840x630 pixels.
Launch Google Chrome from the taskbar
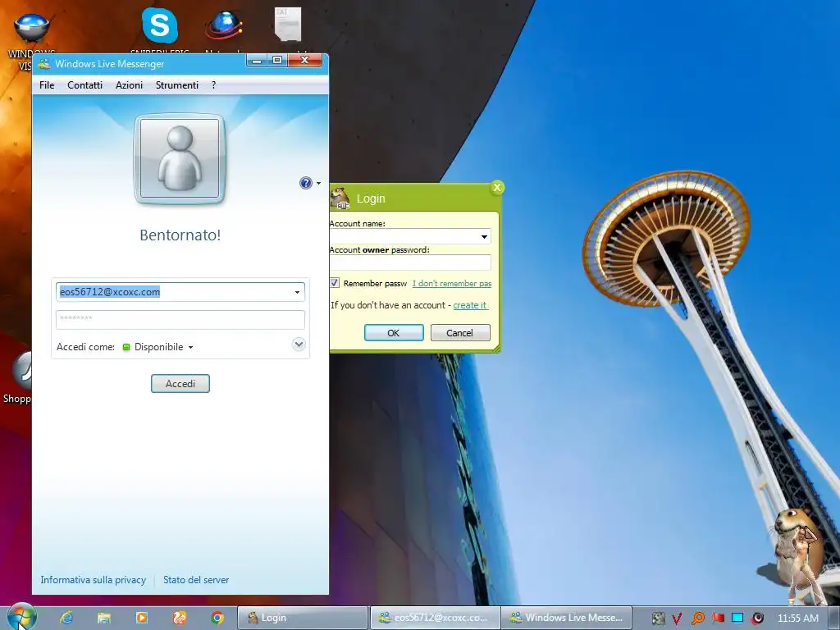tap(217, 618)
